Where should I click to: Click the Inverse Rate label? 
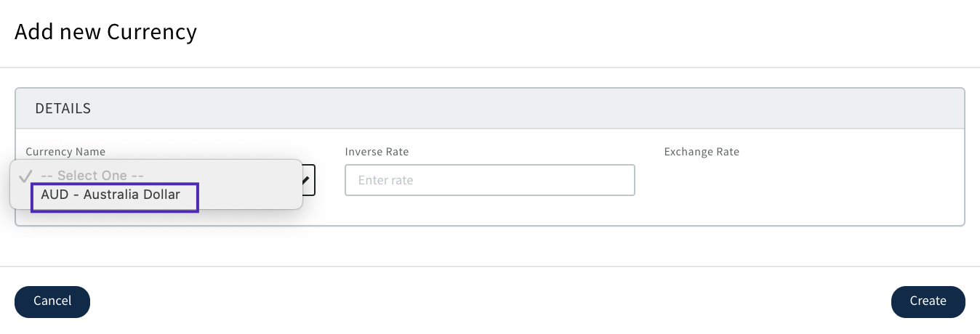(377, 152)
